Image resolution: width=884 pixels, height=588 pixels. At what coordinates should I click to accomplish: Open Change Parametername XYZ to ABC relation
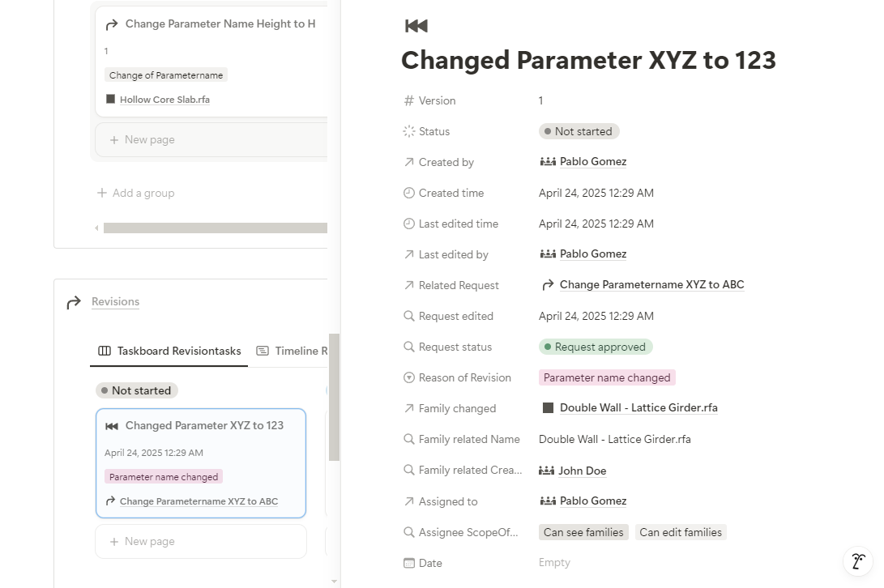click(x=651, y=285)
